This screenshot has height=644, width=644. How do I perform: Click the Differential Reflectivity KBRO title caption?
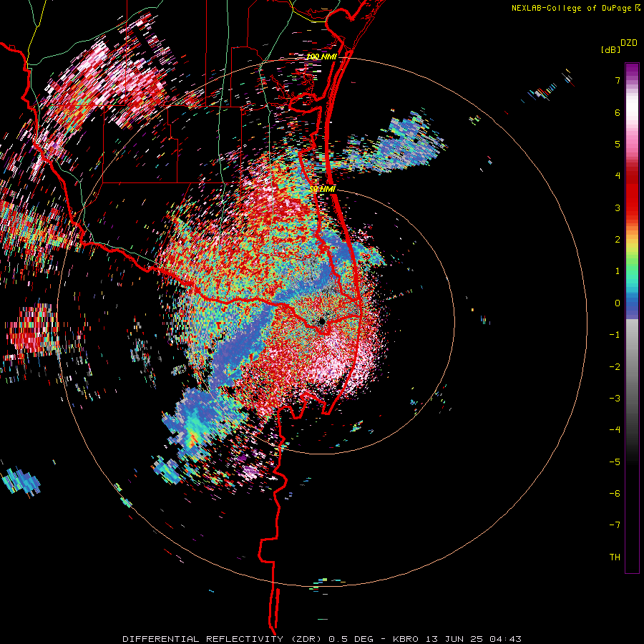tap(322, 639)
